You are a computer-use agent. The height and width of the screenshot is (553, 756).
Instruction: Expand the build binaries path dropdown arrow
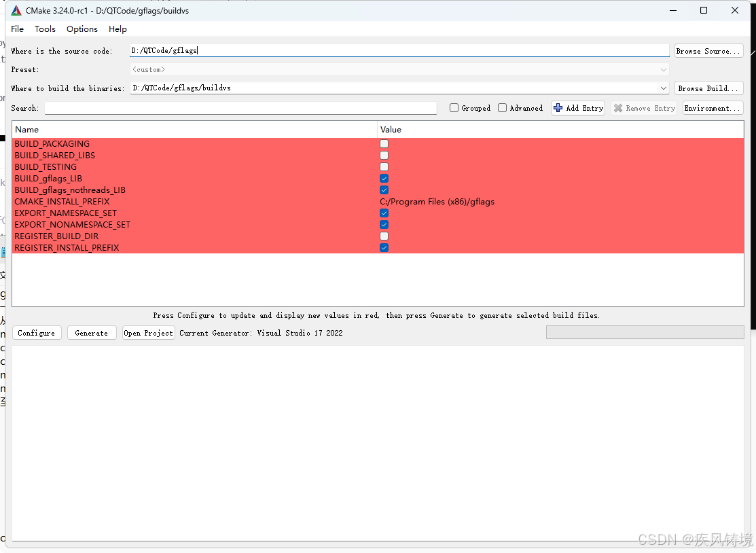664,88
